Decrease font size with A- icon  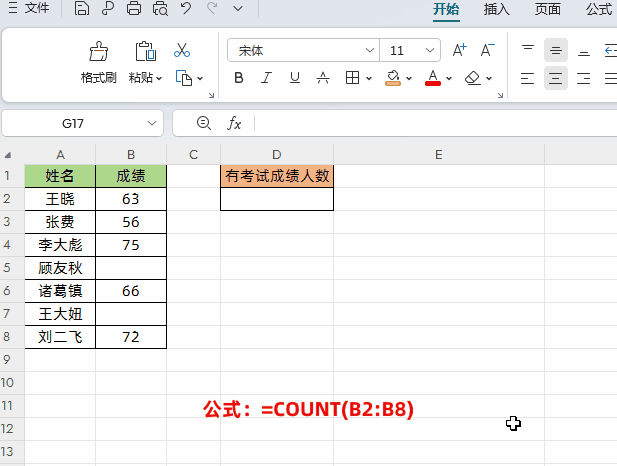[x=488, y=50]
